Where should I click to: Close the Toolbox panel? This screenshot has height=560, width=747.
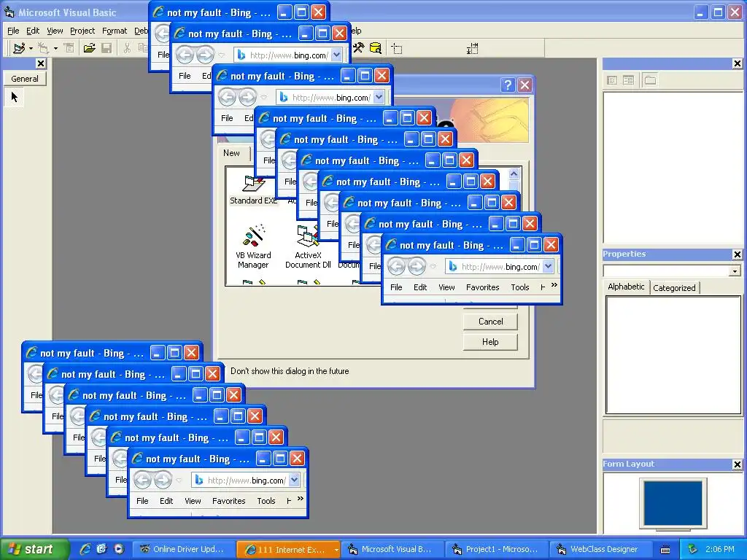pos(41,63)
